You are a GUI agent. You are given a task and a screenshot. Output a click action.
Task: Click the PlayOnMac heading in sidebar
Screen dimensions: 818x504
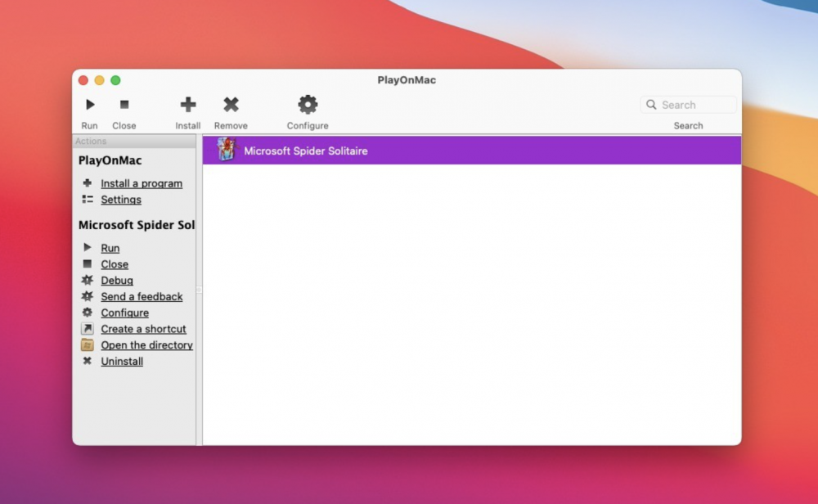click(110, 160)
